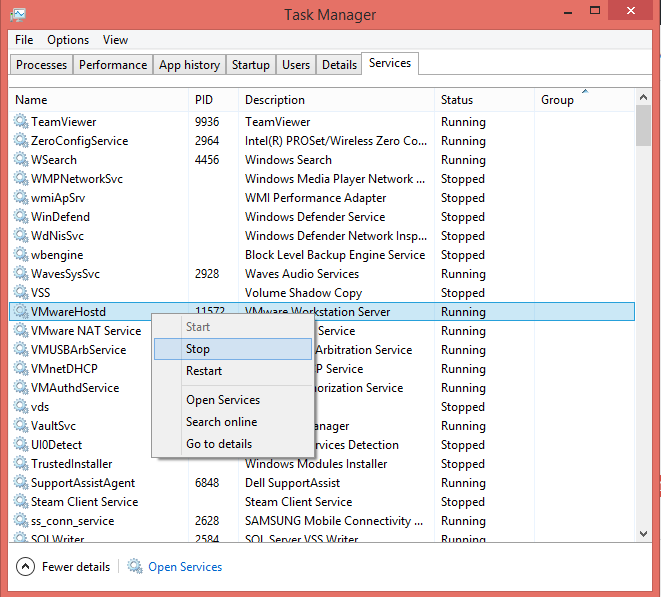Viewport: 661px width, 597px height.
Task: Click the vds service gear icon
Action: 20,406
